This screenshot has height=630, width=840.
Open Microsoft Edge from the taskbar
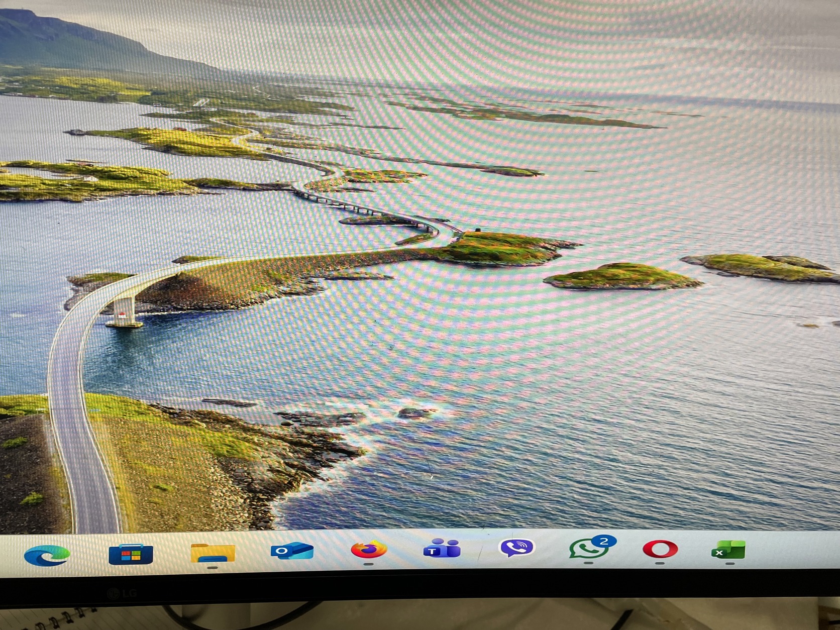click(47, 555)
